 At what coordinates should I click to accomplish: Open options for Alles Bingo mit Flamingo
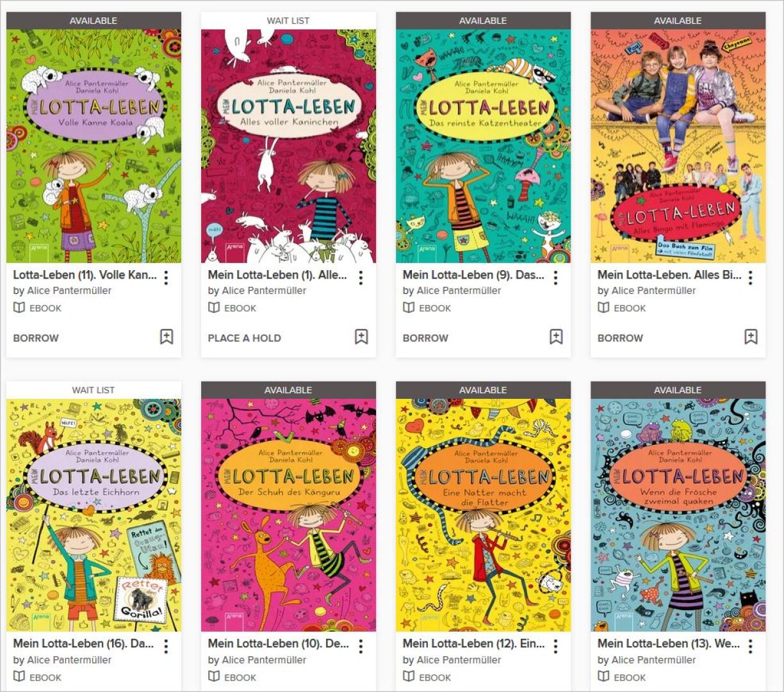click(750, 277)
